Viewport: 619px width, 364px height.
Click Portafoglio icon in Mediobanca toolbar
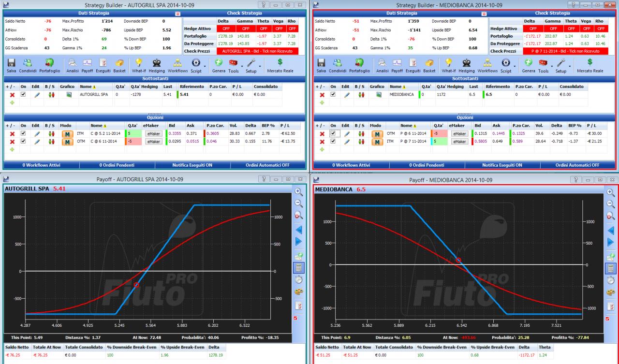pyautogui.click(x=359, y=66)
